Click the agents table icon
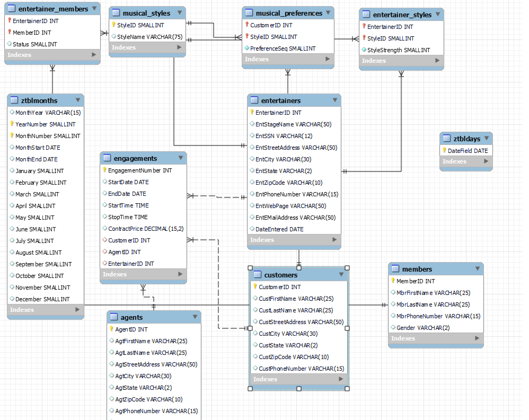The height and width of the screenshot is (420, 529). coord(114,317)
